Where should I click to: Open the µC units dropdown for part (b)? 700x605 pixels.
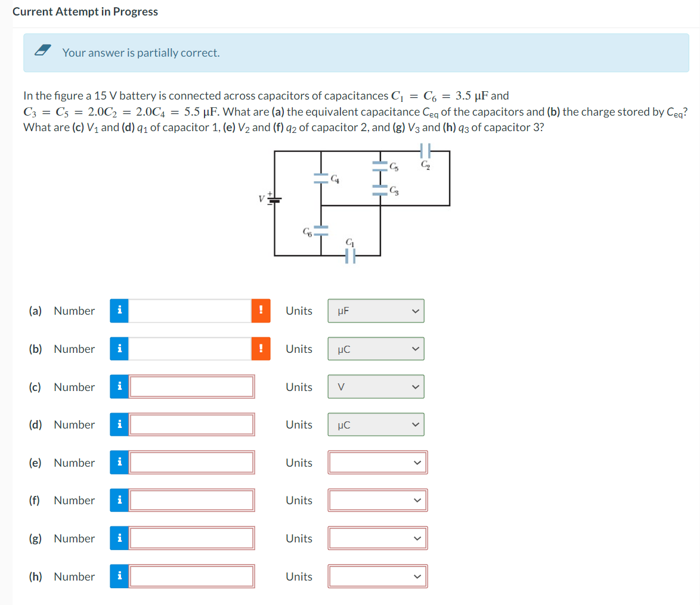pos(375,349)
